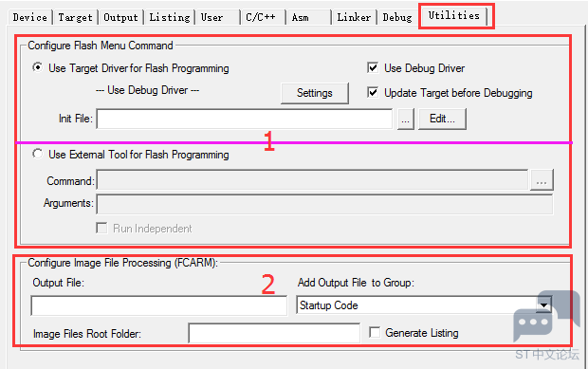Open the User tab

click(217, 17)
